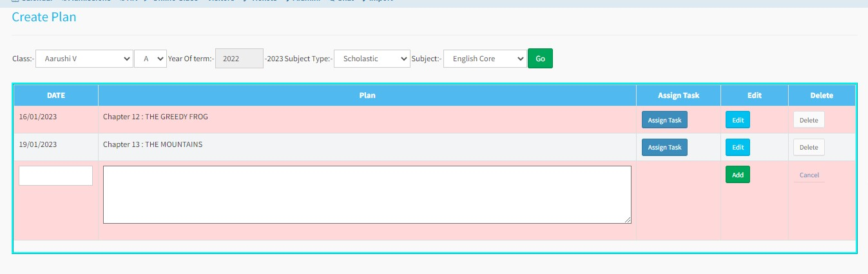Edit the Chapter 12 plan row
This screenshot has width=868, height=274.
point(738,120)
